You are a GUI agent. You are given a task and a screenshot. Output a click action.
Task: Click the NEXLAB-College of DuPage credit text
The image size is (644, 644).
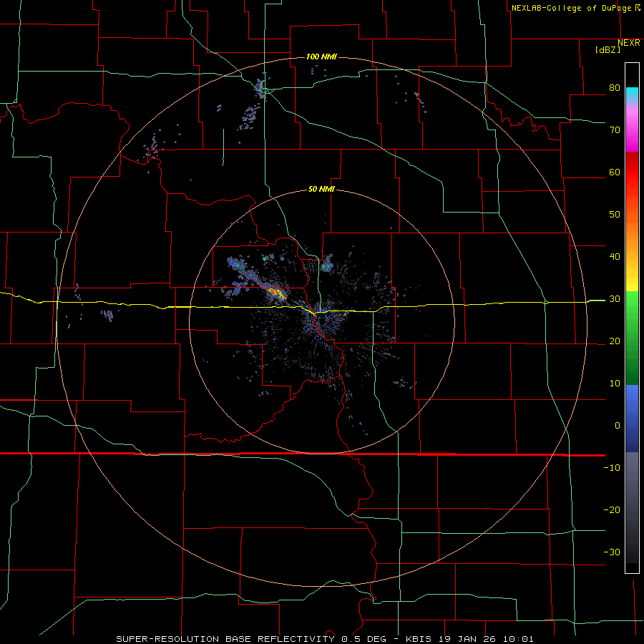click(x=571, y=8)
